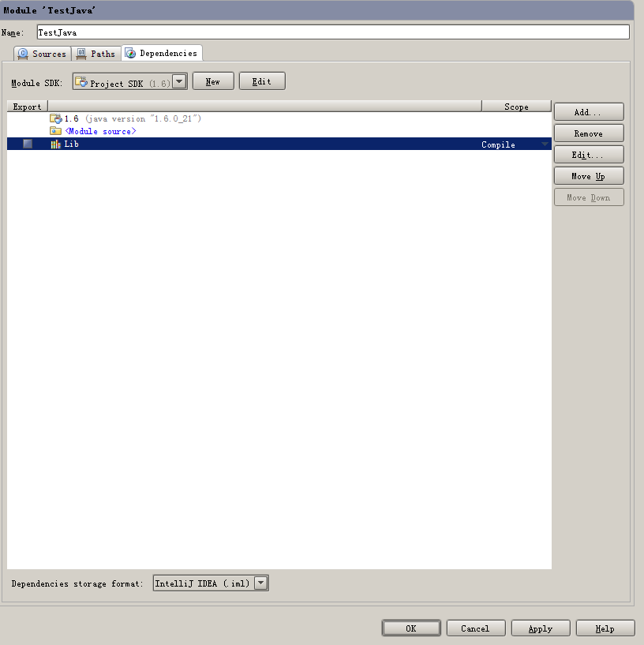Click the Move Up button

[589, 176]
